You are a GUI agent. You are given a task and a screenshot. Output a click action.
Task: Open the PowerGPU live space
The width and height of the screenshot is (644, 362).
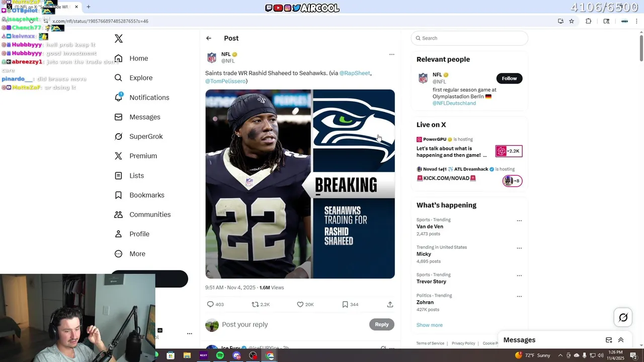[451, 151]
